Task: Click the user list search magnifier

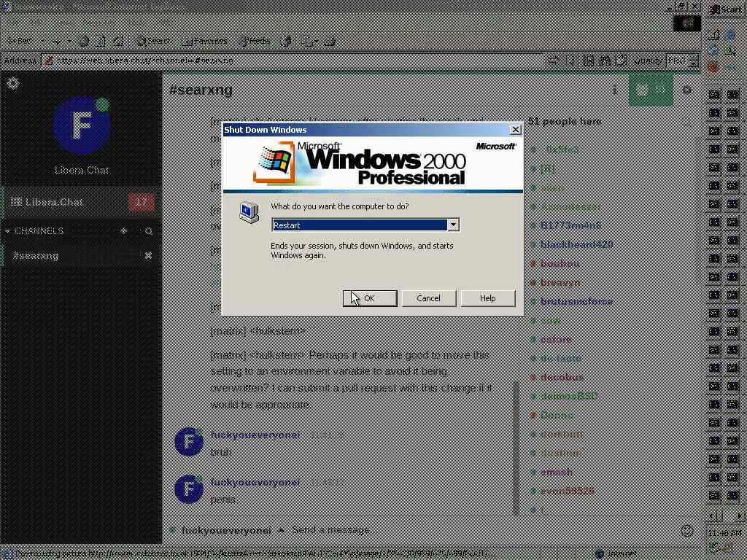Action: 686,122
